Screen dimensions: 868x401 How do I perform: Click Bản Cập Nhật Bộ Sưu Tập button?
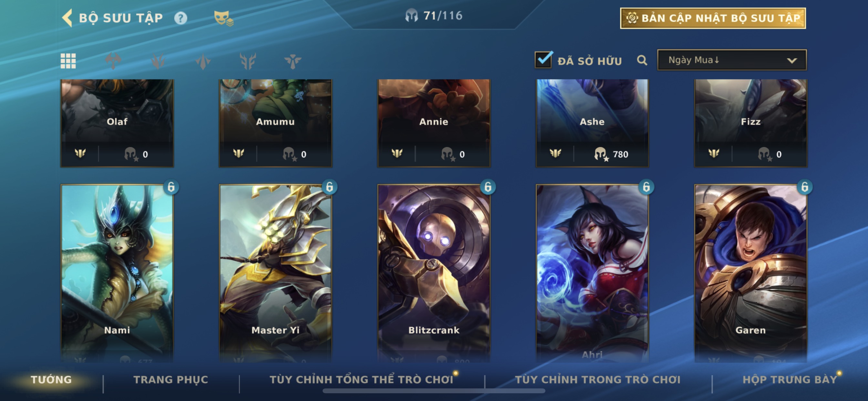pos(713,18)
